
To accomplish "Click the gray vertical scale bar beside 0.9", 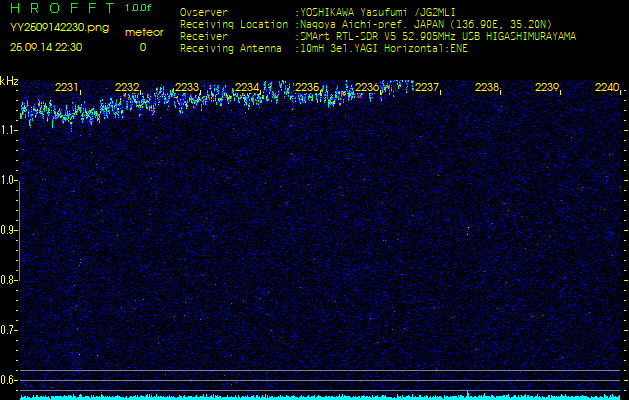I will coord(20,231).
